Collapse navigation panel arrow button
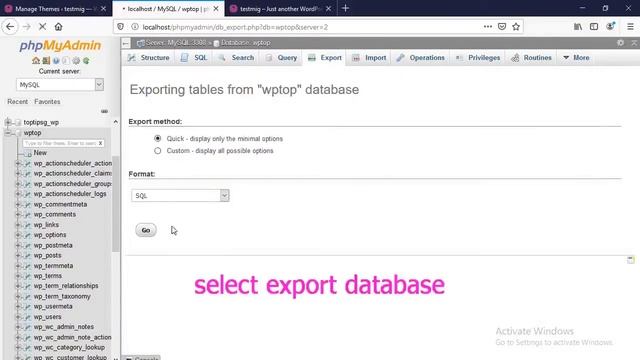Viewport: 640px width, 360px height. pos(126,43)
